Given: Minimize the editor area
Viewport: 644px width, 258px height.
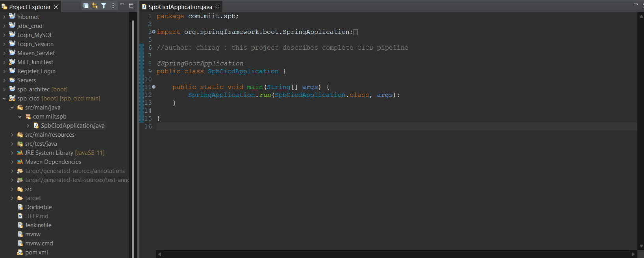Looking at the screenshot, I should (635, 4).
